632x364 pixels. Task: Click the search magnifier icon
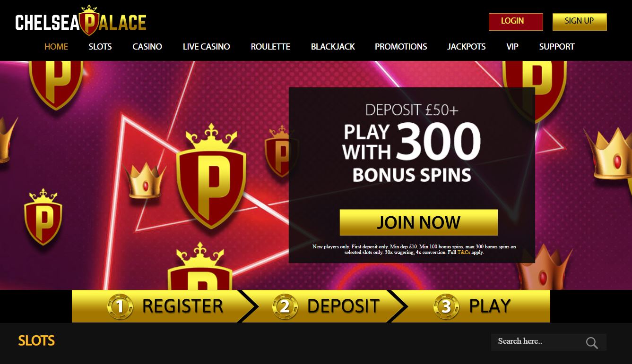(592, 343)
